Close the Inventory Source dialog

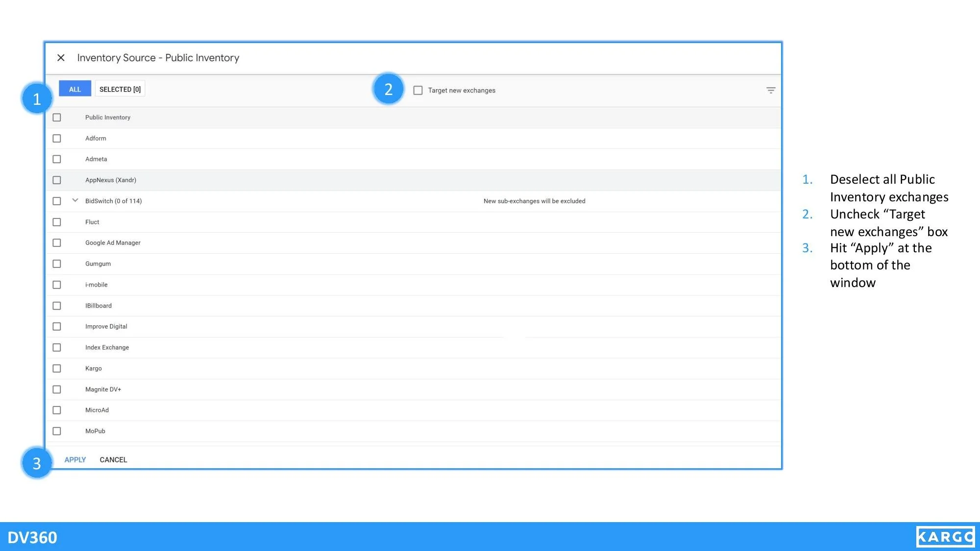coord(61,57)
